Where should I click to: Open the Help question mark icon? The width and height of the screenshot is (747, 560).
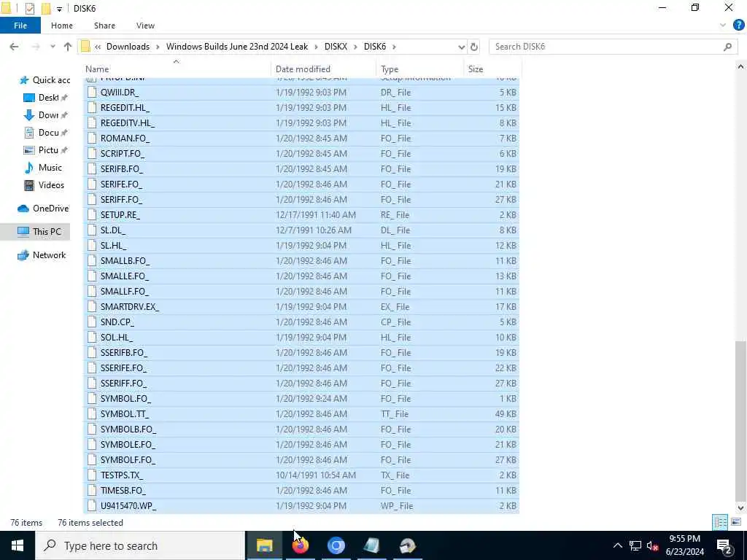(738, 26)
